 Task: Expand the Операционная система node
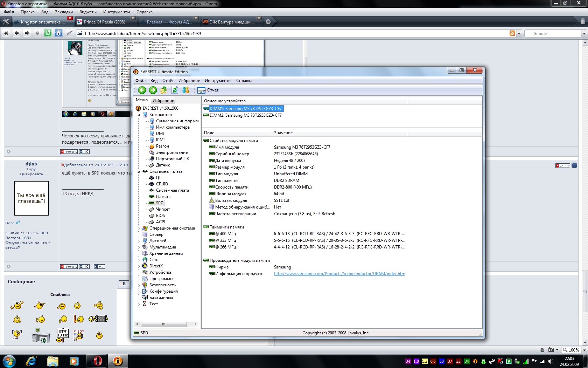pyautogui.click(x=139, y=229)
